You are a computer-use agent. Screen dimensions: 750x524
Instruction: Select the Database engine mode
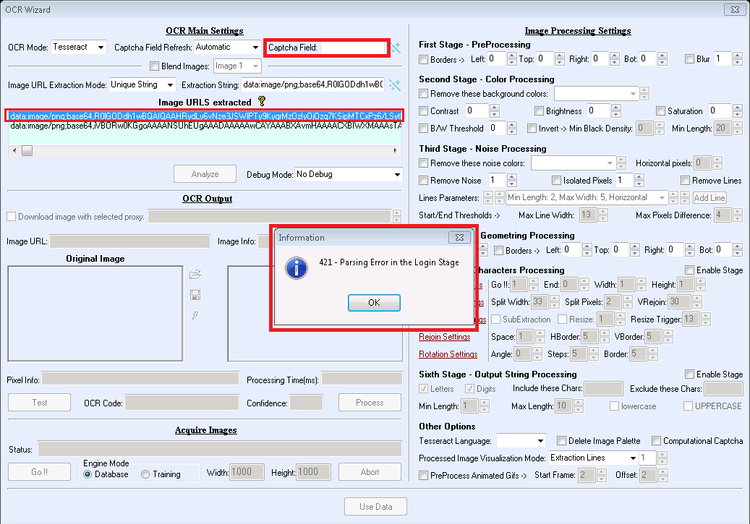(88, 475)
